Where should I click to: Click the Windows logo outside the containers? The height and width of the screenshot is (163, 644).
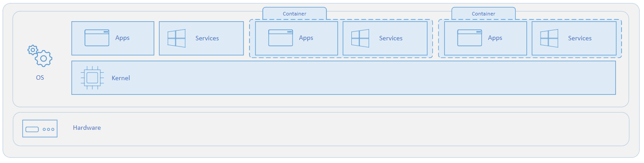(x=176, y=38)
